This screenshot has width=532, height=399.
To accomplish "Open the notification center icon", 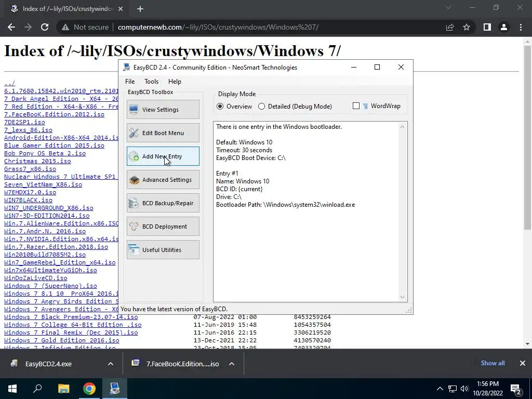I will point(516,389).
